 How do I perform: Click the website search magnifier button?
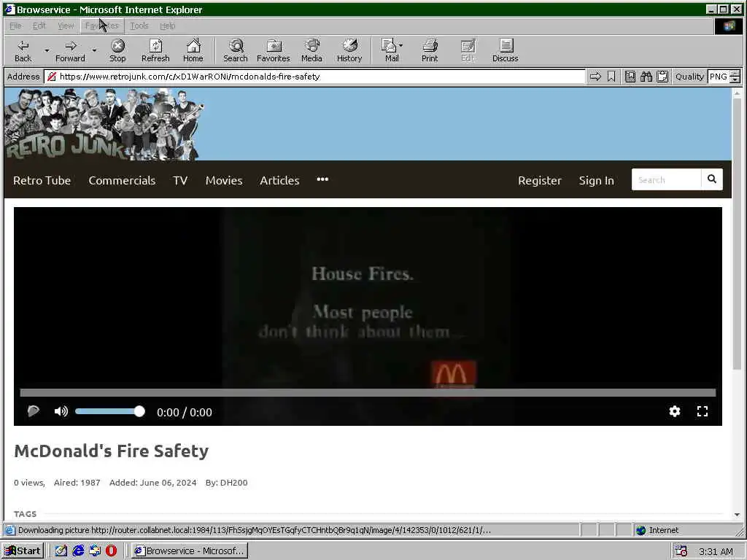coord(712,179)
